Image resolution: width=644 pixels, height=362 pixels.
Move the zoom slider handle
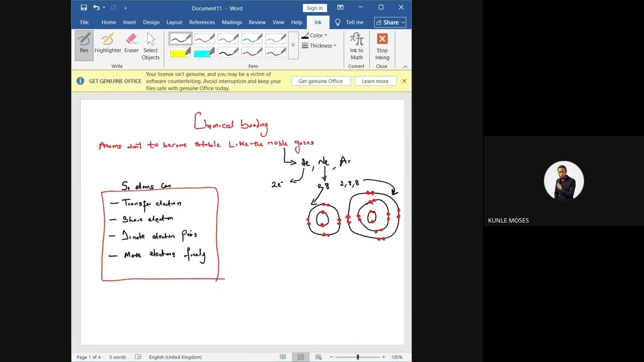coord(358,357)
